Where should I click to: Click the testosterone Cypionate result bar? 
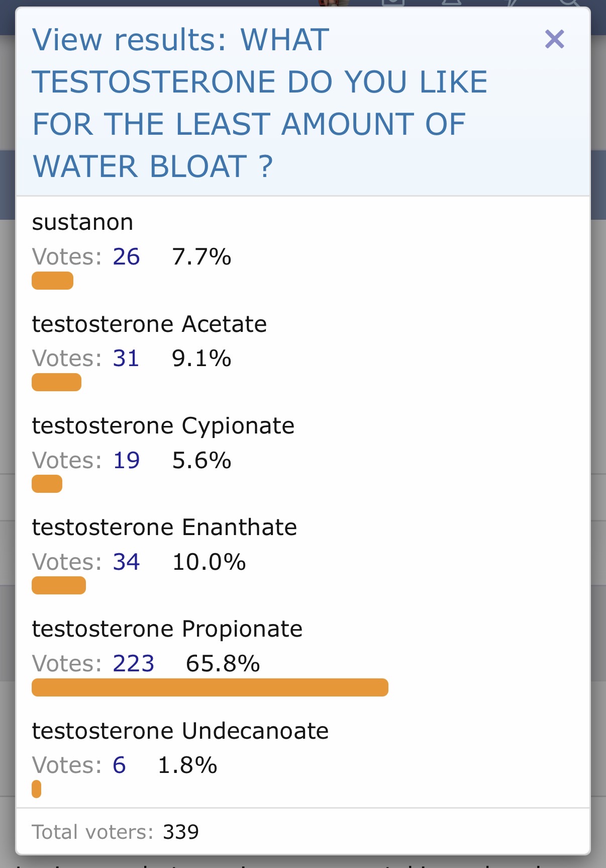47,484
